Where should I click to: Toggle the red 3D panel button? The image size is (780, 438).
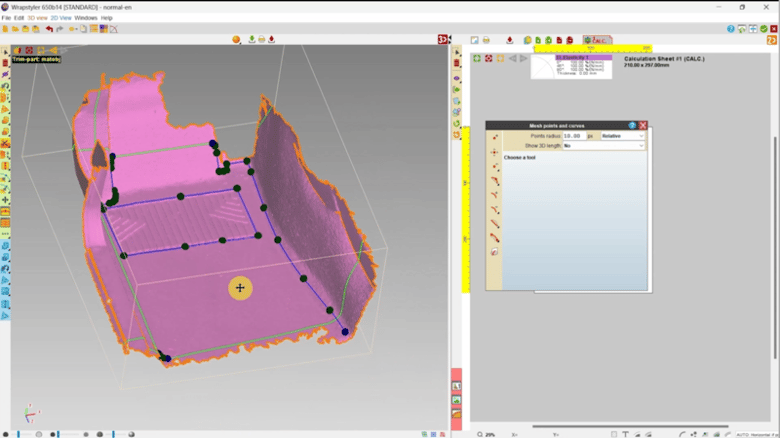click(443, 40)
